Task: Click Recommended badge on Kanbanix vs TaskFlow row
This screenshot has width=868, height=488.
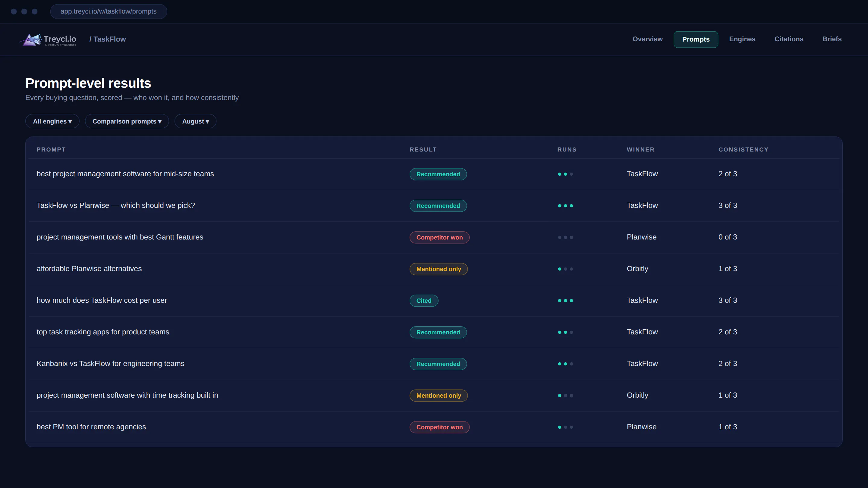Action: tap(438, 364)
